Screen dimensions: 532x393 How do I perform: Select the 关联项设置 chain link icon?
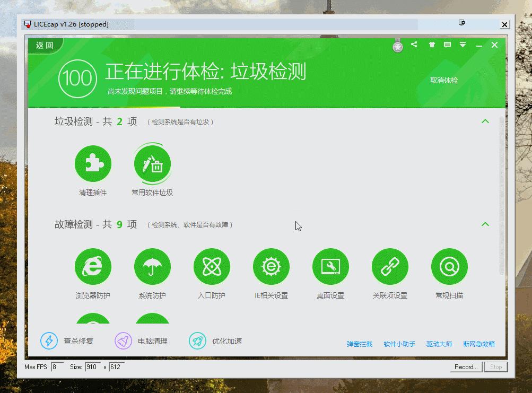(390, 266)
